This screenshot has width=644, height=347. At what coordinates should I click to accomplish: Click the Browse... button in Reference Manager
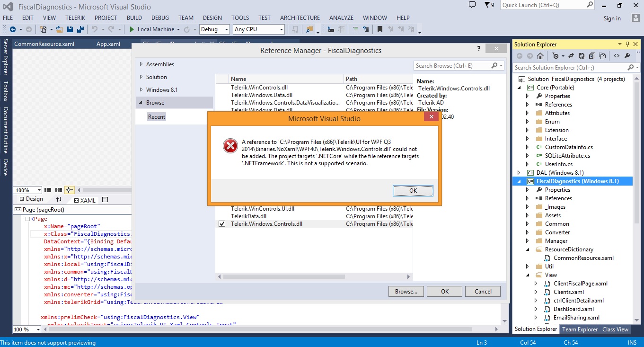tap(406, 291)
